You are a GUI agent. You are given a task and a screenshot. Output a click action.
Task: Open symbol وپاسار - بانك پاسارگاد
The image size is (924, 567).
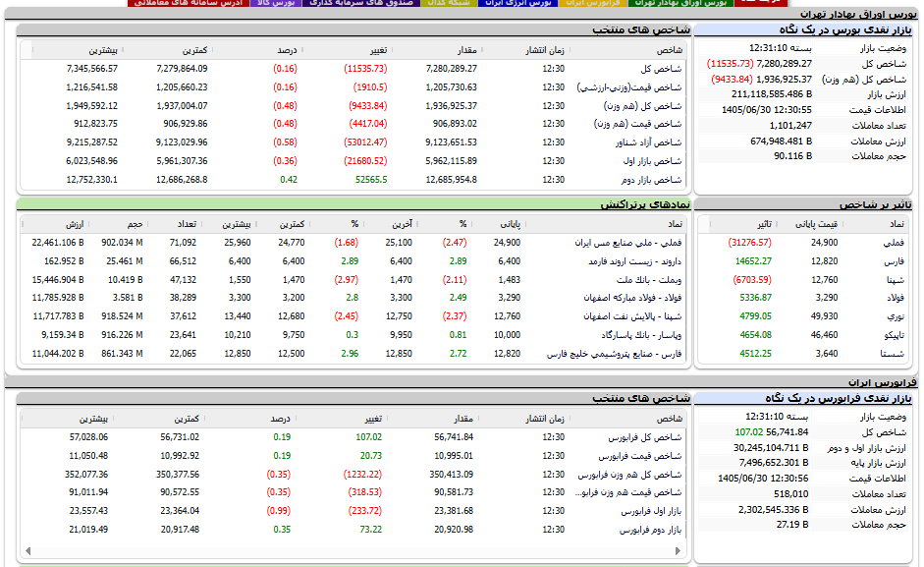click(x=641, y=335)
